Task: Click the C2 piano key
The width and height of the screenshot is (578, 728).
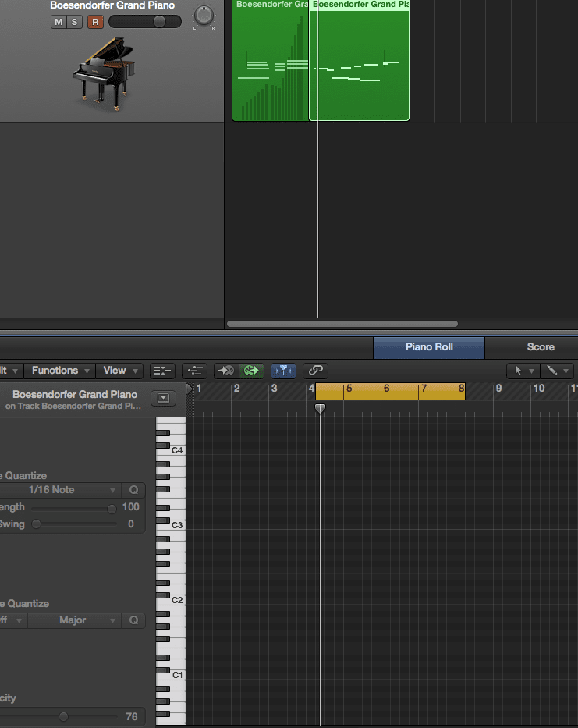Action: (x=172, y=600)
